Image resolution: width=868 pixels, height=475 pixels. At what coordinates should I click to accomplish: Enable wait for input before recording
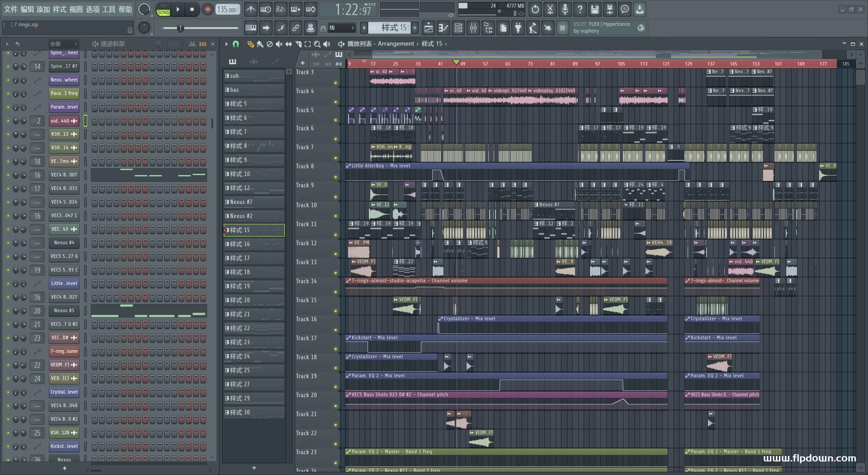(266, 9)
